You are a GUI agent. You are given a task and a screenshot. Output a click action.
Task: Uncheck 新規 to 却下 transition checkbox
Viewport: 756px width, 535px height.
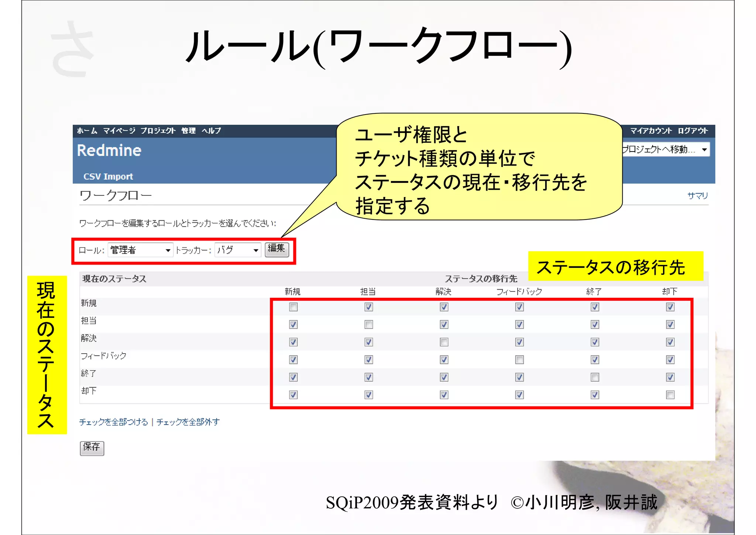670,307
